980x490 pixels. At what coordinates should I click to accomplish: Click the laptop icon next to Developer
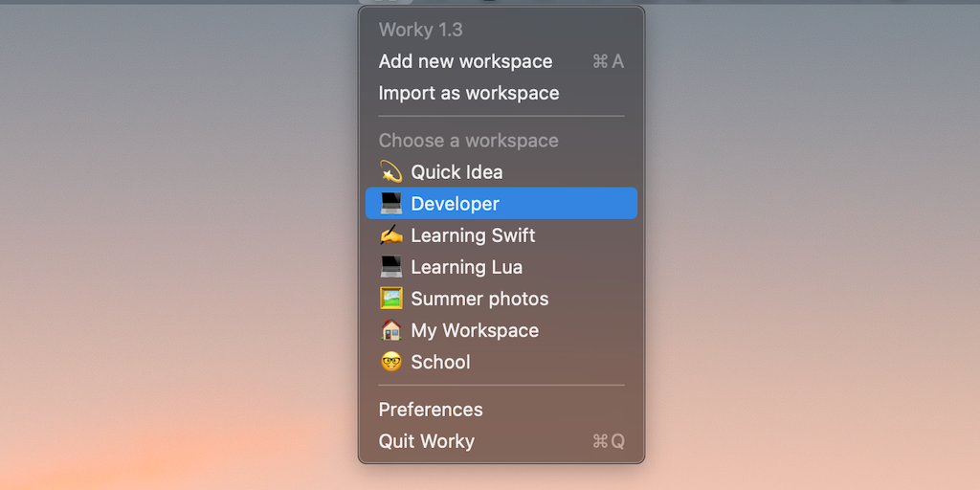(390, 204)
